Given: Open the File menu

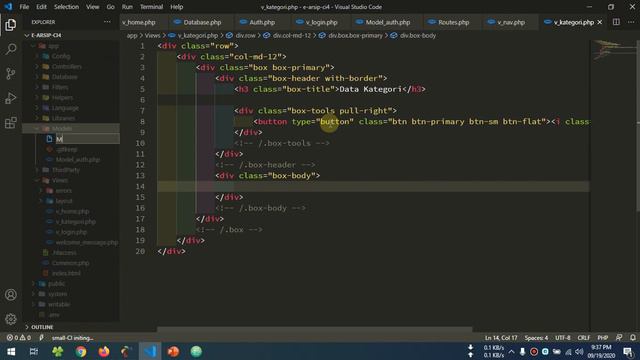Looking at the screenshot, I should click(x=24, y=7).
